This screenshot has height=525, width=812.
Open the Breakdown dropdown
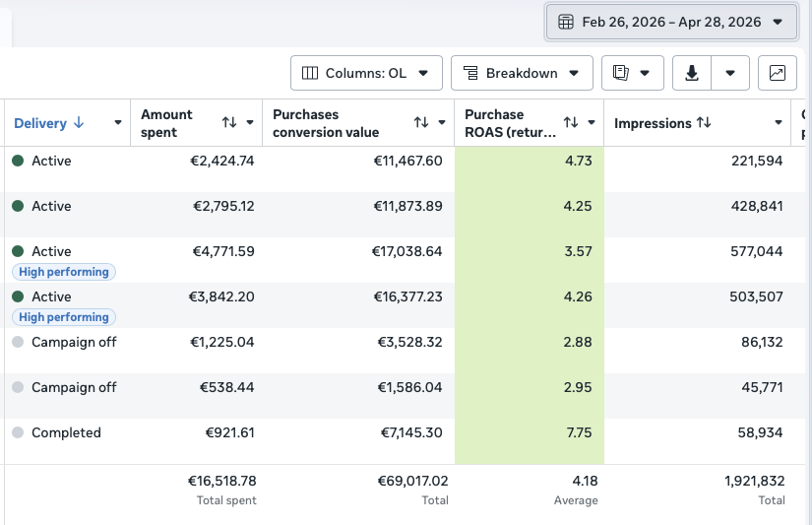point(522,73)
